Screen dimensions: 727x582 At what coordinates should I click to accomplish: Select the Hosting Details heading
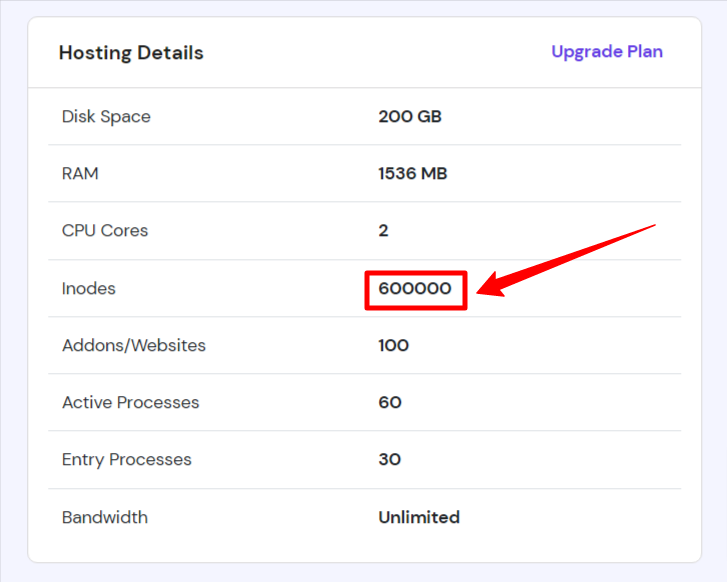pos(131,53)
